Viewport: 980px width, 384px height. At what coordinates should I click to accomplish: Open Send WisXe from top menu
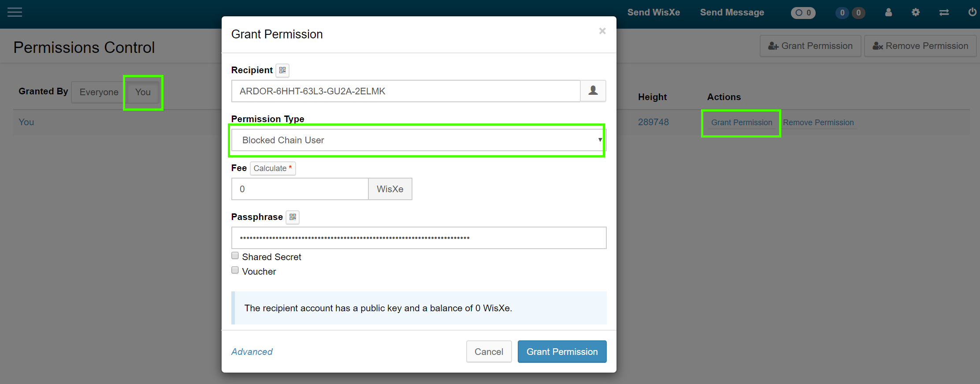point(653,12)
